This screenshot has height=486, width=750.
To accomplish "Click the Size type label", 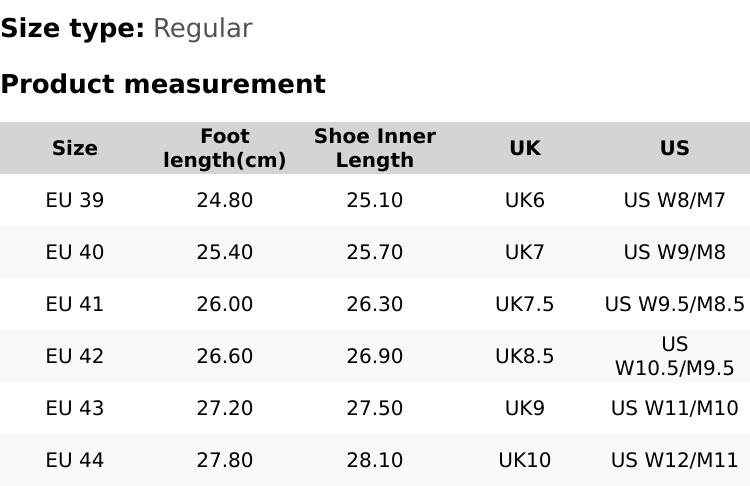I will [72, 28].
